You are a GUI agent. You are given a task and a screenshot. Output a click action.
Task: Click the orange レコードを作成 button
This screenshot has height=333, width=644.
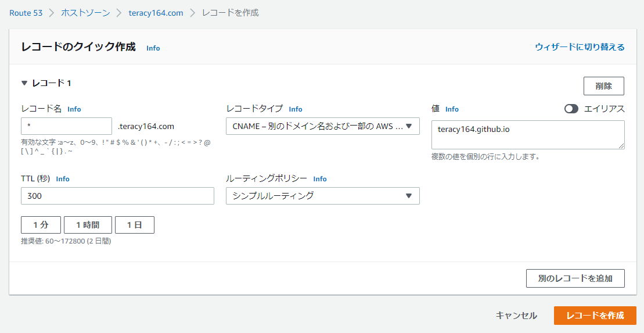tap(595, 316)
